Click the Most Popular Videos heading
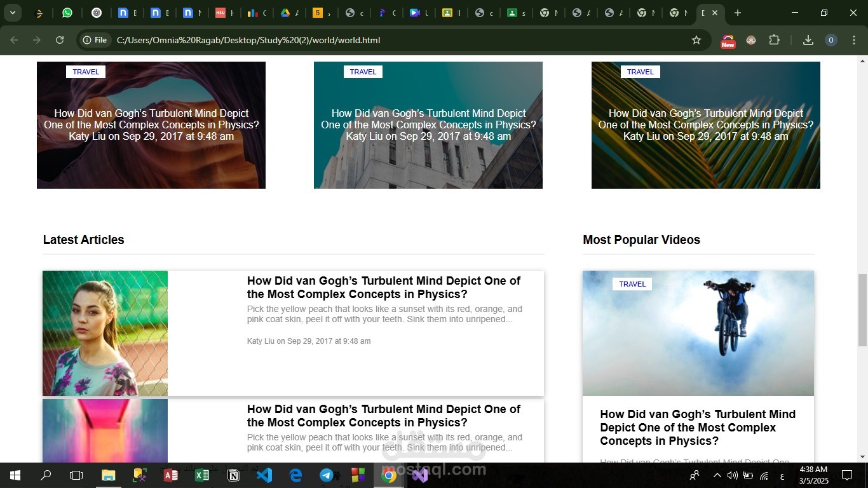This screenshot has width=868, height=488. click(x=641, y=240)
